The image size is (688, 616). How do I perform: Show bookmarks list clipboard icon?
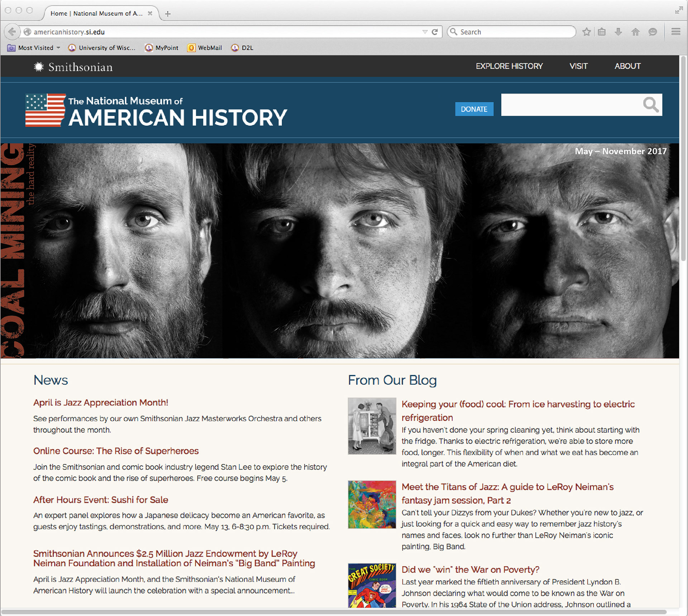pos(602,32)
